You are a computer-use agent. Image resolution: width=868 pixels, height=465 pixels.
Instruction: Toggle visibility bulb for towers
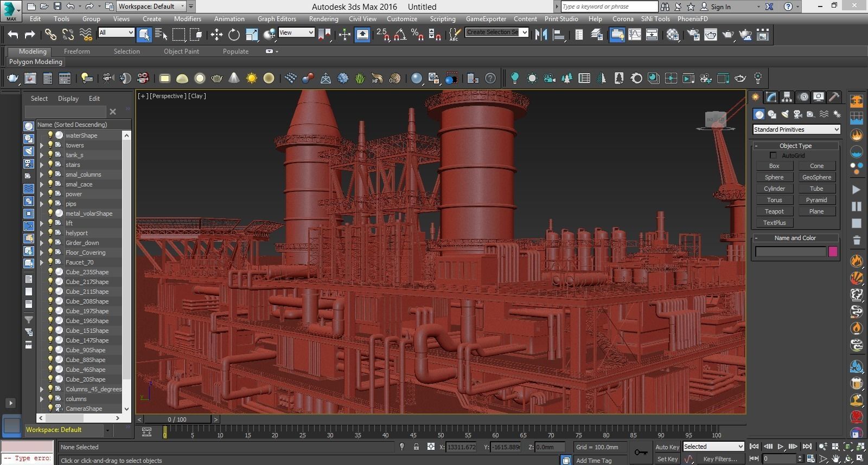pyautogui.click(x=50, y=145)
